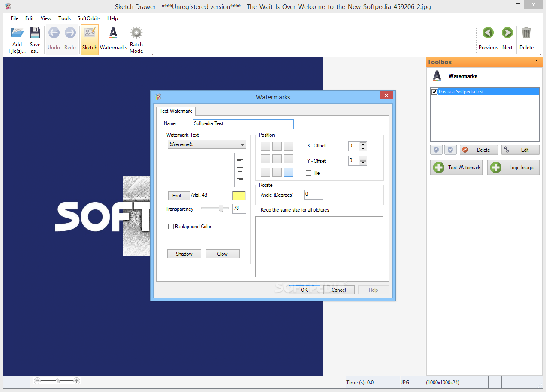Zoom in with the plus icon
This screenshot has height=392, width=546.
click(77, 380)
